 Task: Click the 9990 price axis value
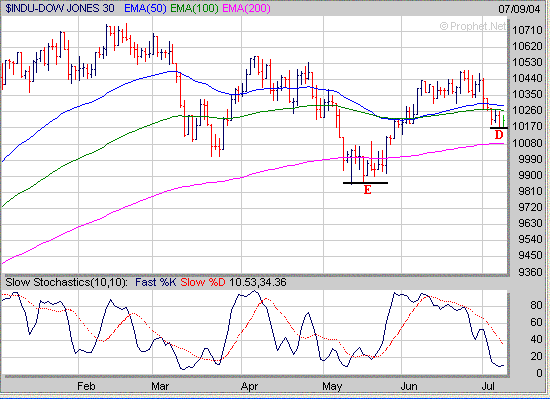(x=530, y=159)
